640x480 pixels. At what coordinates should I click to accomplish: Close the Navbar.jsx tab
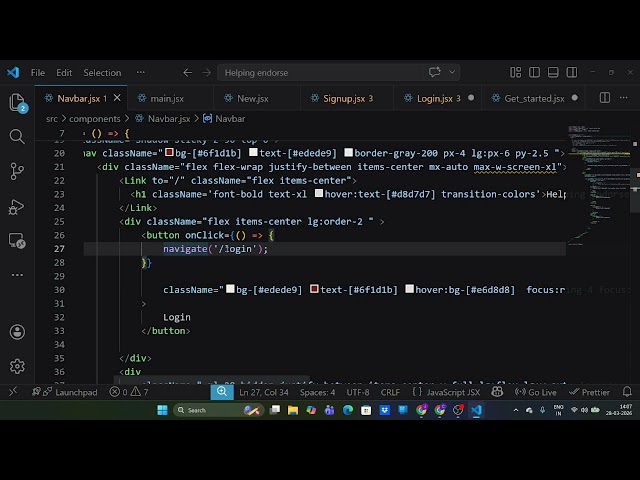coord(117,98)
